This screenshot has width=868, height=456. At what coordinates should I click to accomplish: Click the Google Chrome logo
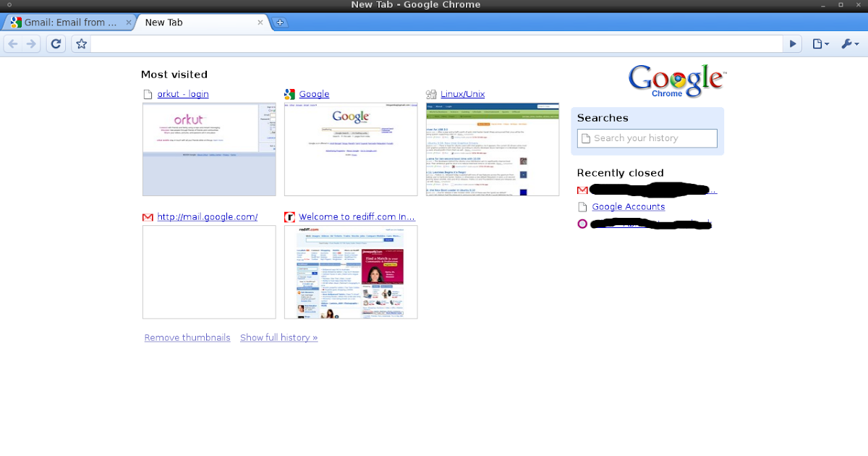pyautogui.click(x=676, y=81)
